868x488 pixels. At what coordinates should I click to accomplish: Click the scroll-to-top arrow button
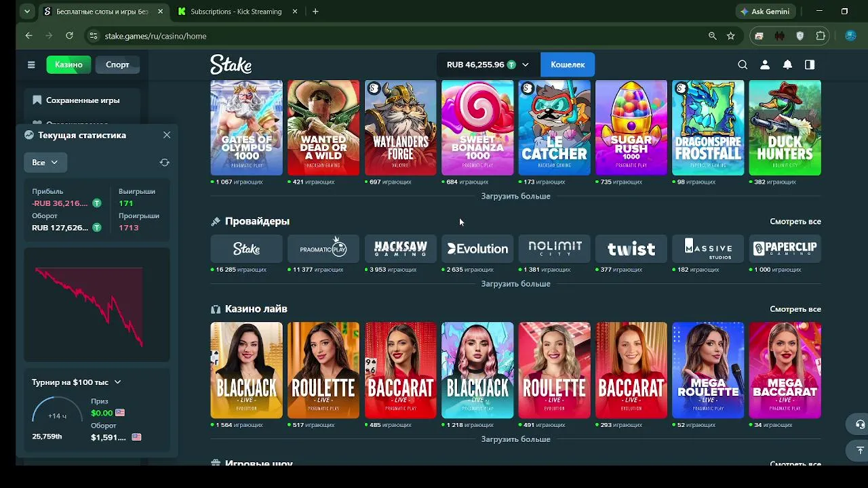pyautogui.click(x=860, y=451)
